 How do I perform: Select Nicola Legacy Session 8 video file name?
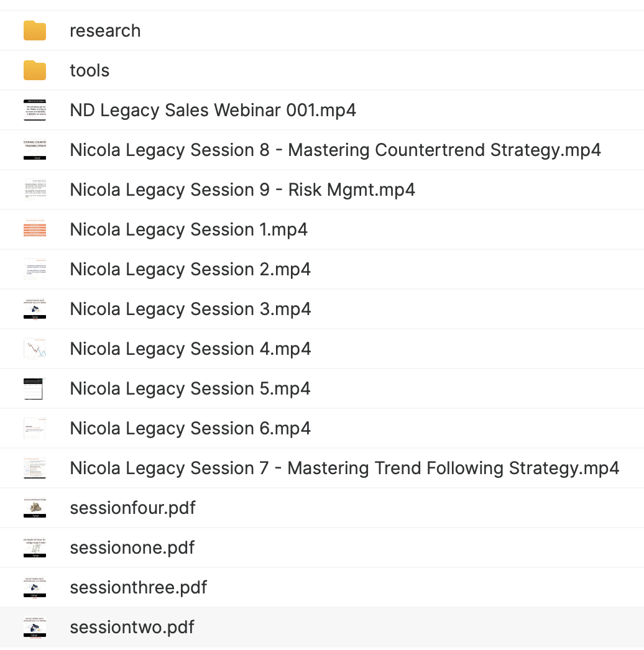[335, 150]
